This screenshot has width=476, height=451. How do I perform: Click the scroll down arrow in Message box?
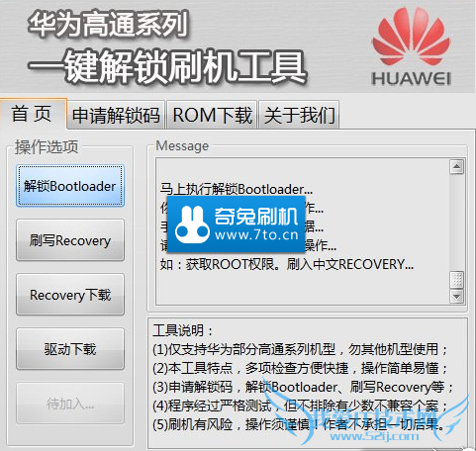(457, 297)
